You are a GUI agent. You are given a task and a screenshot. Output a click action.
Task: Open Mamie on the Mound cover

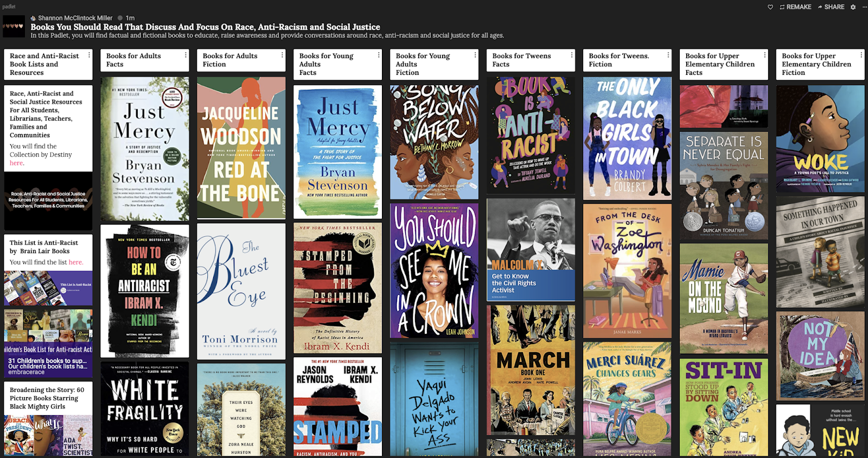[724, 299]
